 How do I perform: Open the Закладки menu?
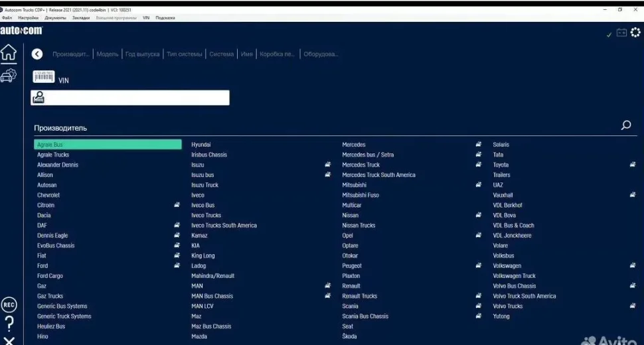pos(81,18)
